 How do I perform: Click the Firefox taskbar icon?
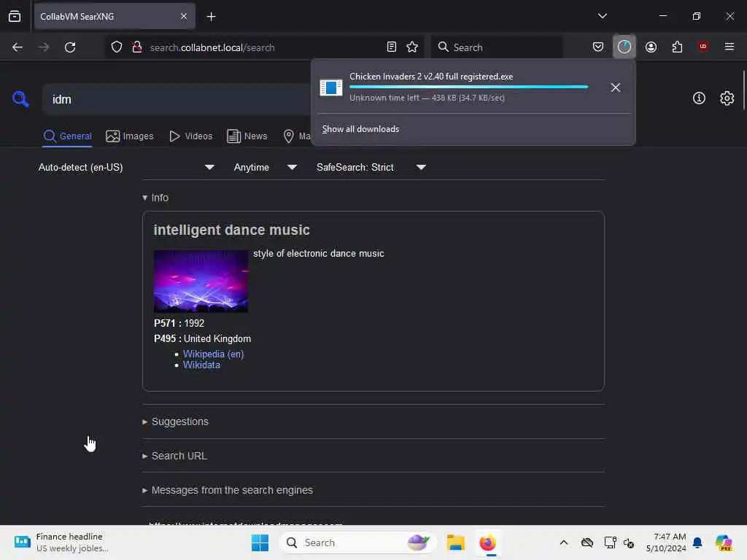[488, 542]
